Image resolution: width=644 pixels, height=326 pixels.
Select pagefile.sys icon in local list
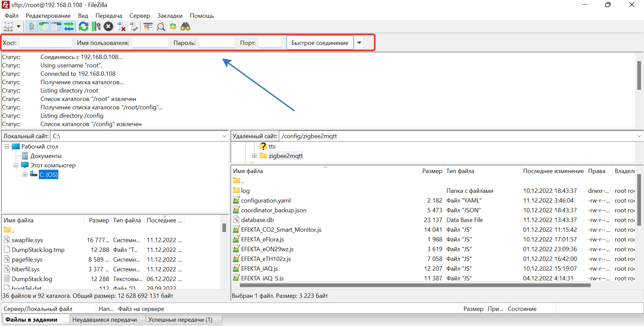pyautogui.click(x=7, y=259)
